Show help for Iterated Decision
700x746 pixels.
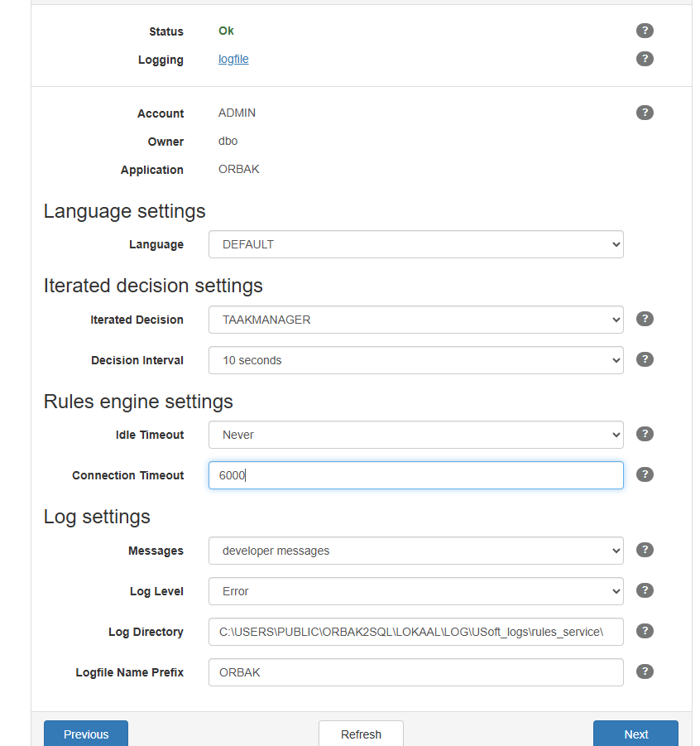645,319
